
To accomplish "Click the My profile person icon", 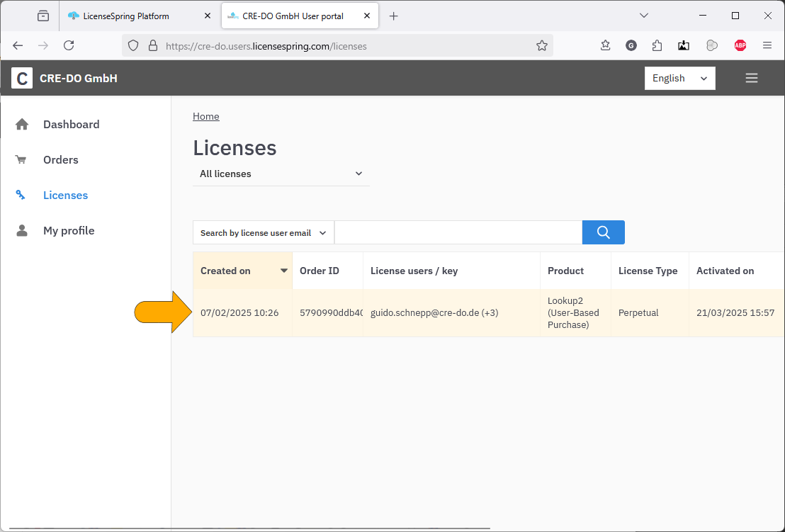I will [21, 231].
